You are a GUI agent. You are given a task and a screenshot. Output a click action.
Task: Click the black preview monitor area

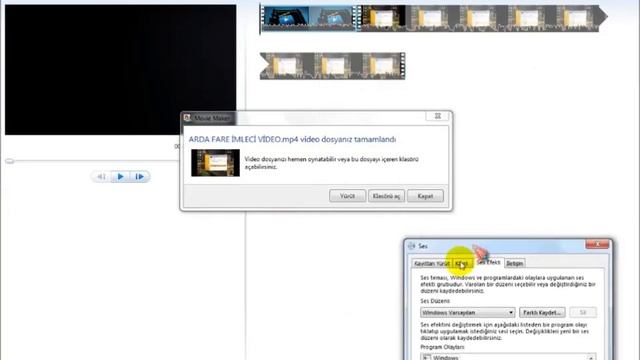pos(120,69)
